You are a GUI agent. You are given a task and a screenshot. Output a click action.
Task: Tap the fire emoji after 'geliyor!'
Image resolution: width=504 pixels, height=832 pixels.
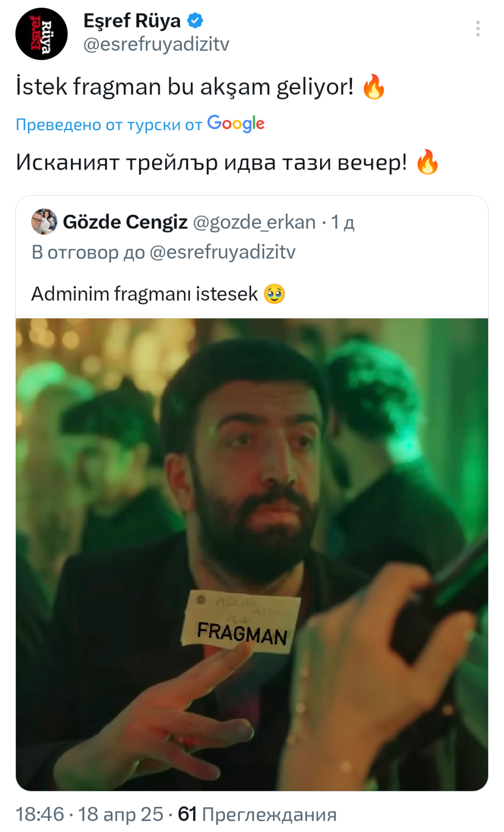point(374,86)
